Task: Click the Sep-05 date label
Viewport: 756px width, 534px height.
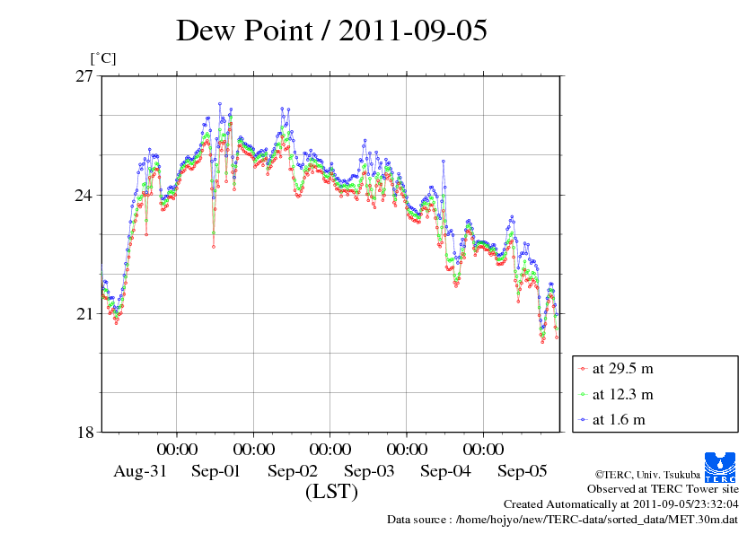Action: coord(523,471)
